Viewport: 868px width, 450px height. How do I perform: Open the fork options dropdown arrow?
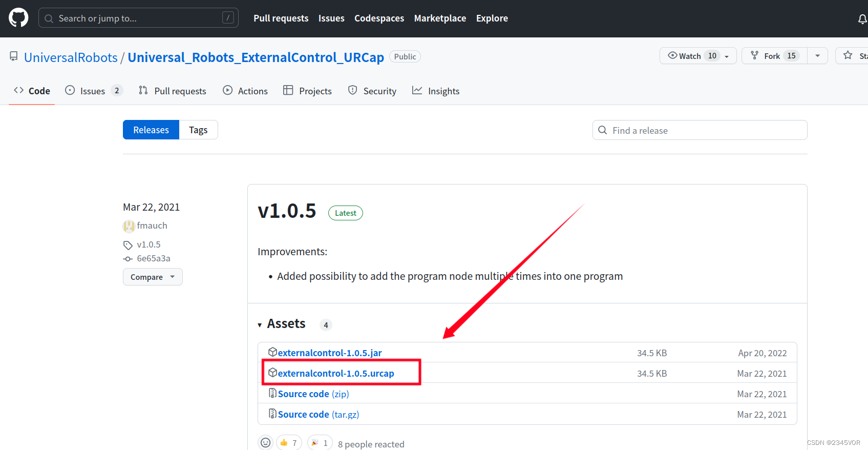817,56
